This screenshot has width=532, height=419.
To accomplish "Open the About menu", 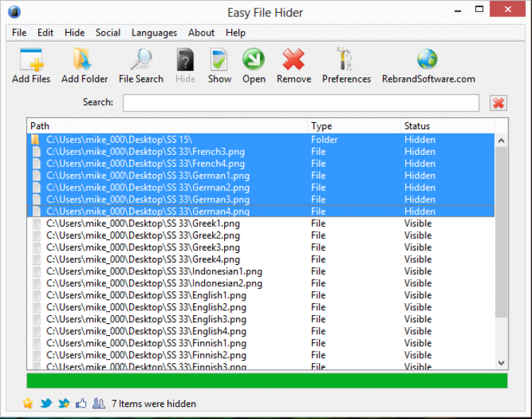I will coord(201,33).
